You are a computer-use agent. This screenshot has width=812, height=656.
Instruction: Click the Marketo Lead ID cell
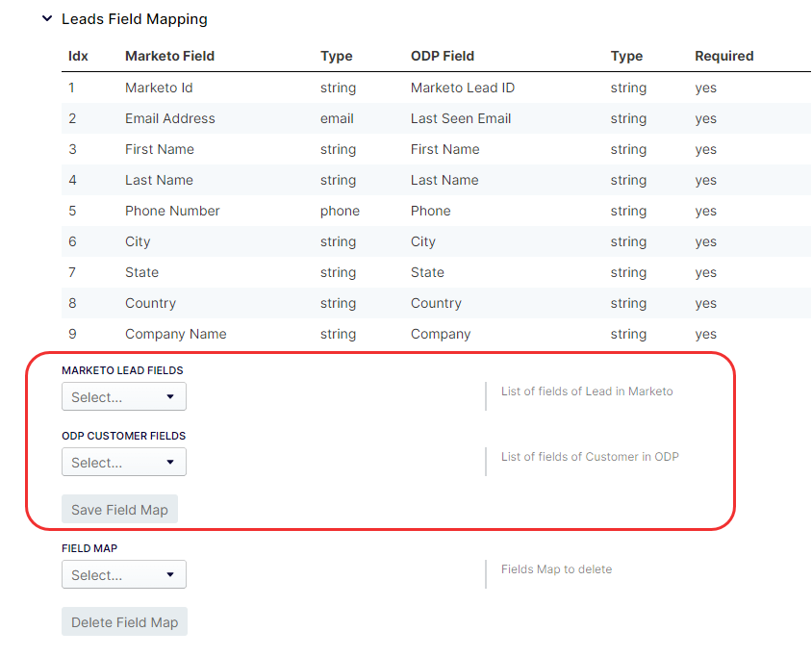coord(463,88)
